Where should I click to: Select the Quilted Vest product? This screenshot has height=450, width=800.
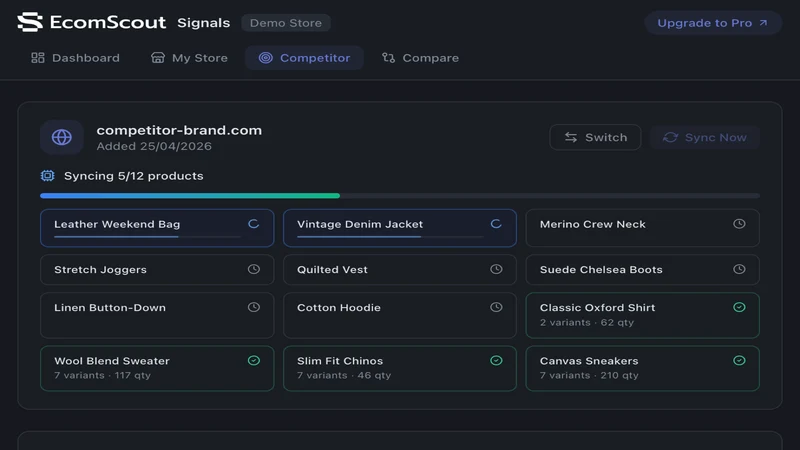400,269
